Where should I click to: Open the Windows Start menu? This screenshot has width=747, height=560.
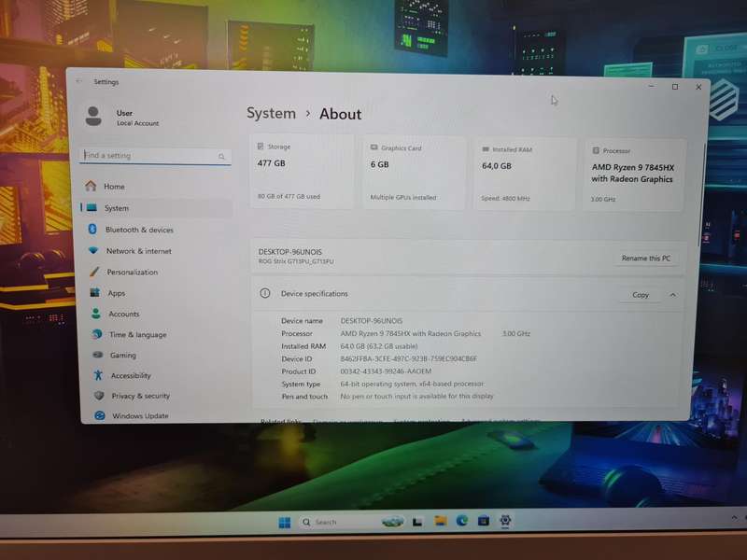(285, 523)
